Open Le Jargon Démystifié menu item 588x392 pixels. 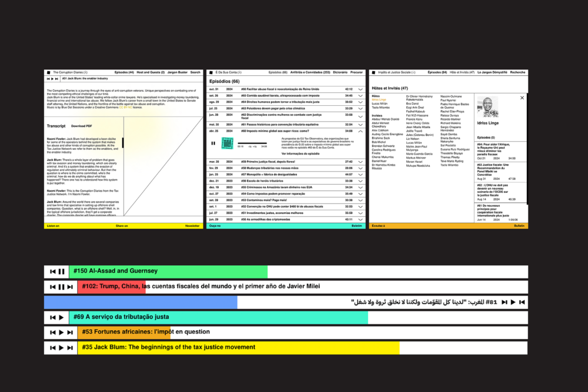[x=492, y=72]
